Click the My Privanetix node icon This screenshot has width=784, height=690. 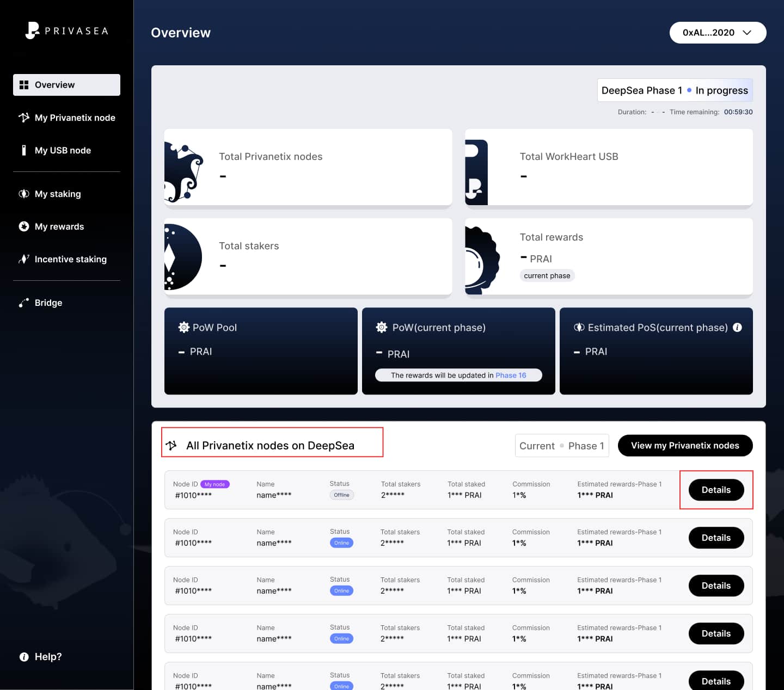click(24, 118)
